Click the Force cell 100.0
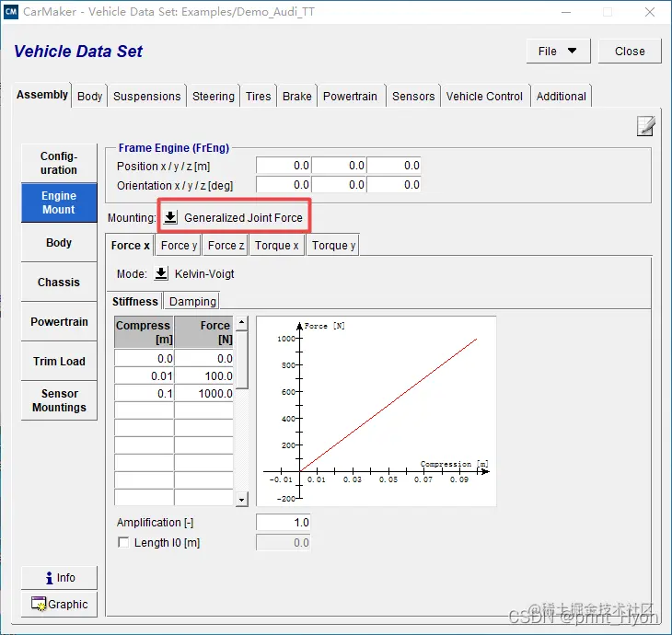Image resolution: width=672 pixels, height=635 pixels. pos(204,375)
